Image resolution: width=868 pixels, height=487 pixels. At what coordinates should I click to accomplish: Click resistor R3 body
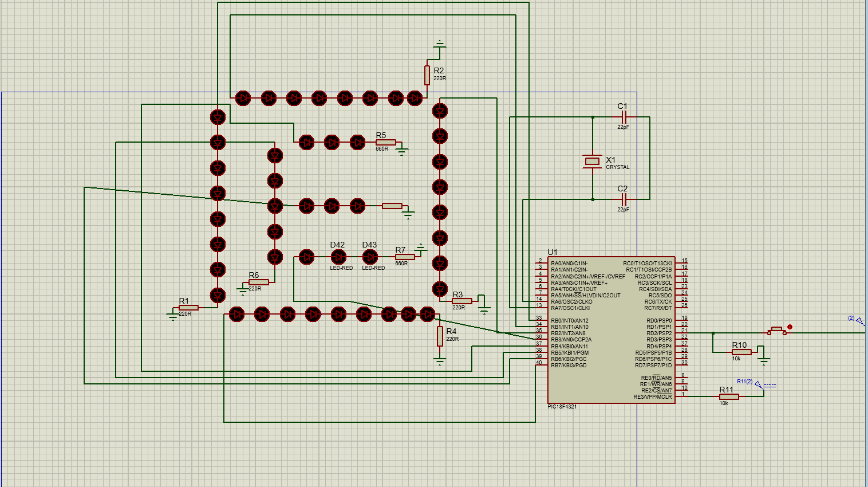pyautogui.click(x=462, y=301)
